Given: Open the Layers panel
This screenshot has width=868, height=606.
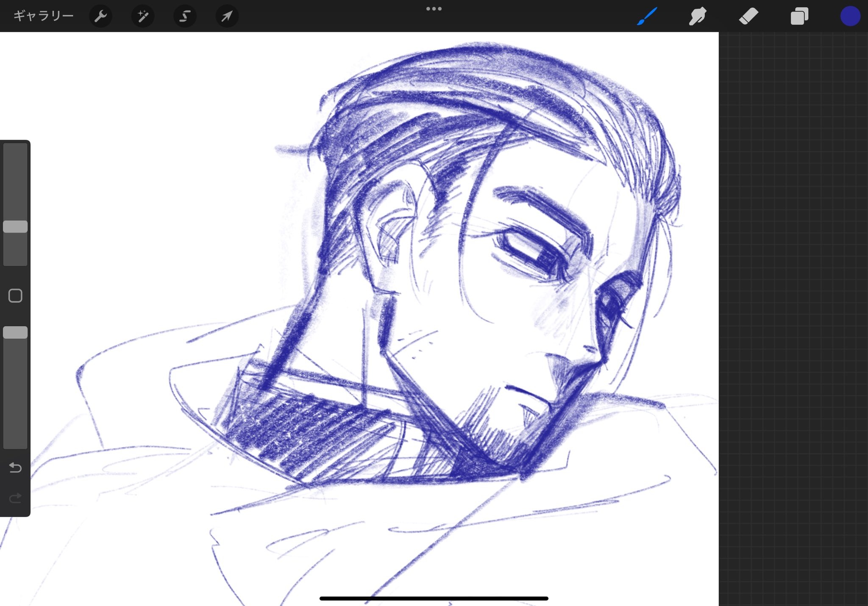Looking at the screenshot, I should (x=799, y=16).
